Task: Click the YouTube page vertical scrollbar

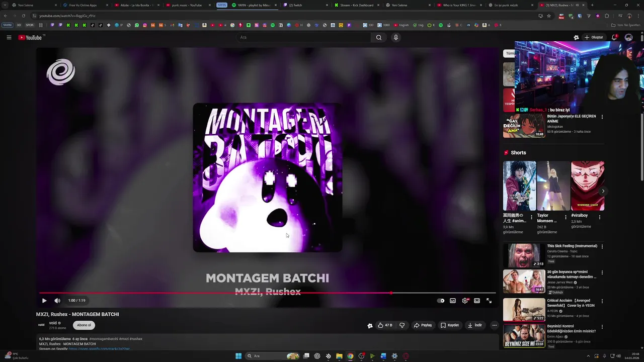Action: click(x=641, y=107)
